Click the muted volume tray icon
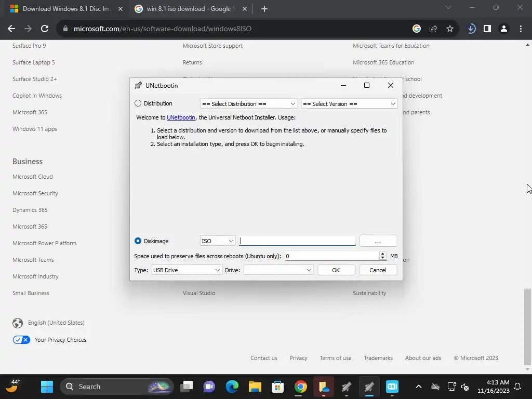Viewport: 532px width, 399px height. pyautogui.click(x=465, y=387)
